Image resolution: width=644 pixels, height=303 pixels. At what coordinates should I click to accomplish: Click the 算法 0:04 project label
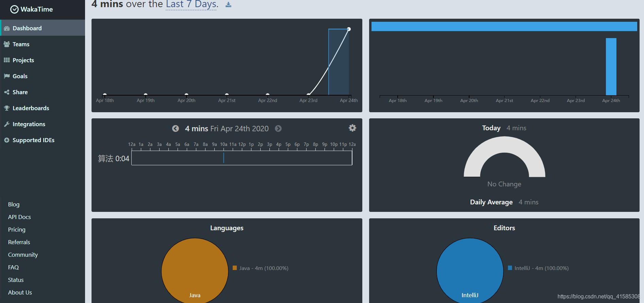click(x=114, y=158)
